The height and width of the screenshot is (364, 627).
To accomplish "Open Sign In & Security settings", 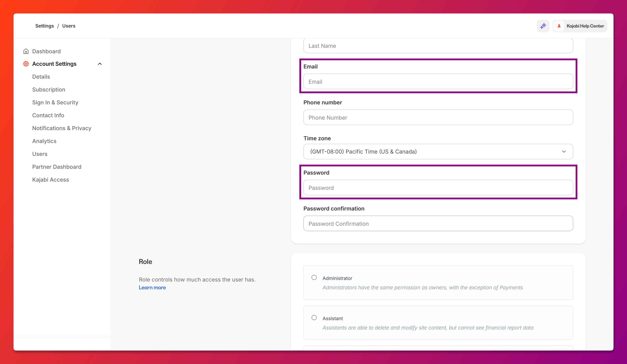I will [x=55, y=102].
